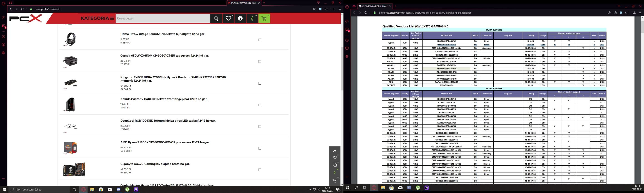Go back in the PCX browser window

[11, 9]
